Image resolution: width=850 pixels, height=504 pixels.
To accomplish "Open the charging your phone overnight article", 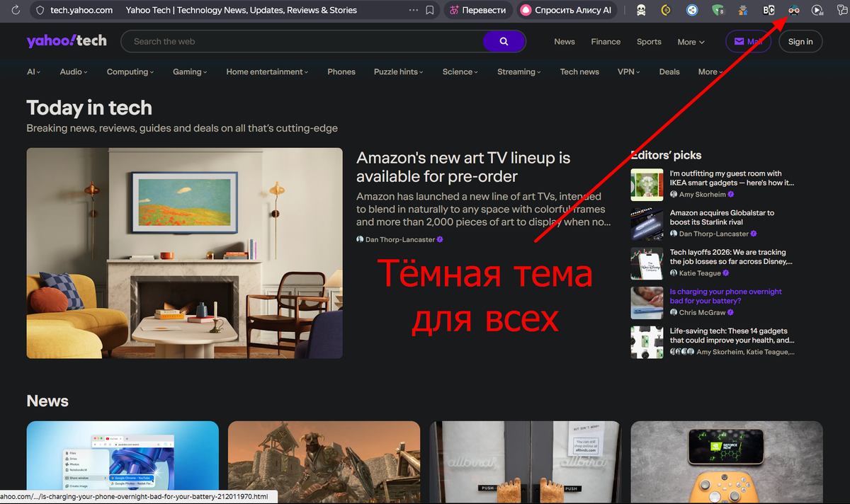I will pos(726,296).
